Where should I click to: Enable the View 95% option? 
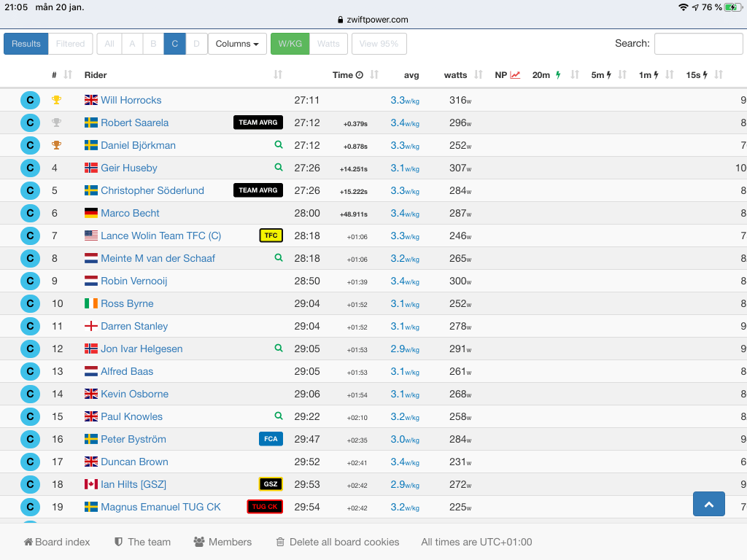(379, 44)
